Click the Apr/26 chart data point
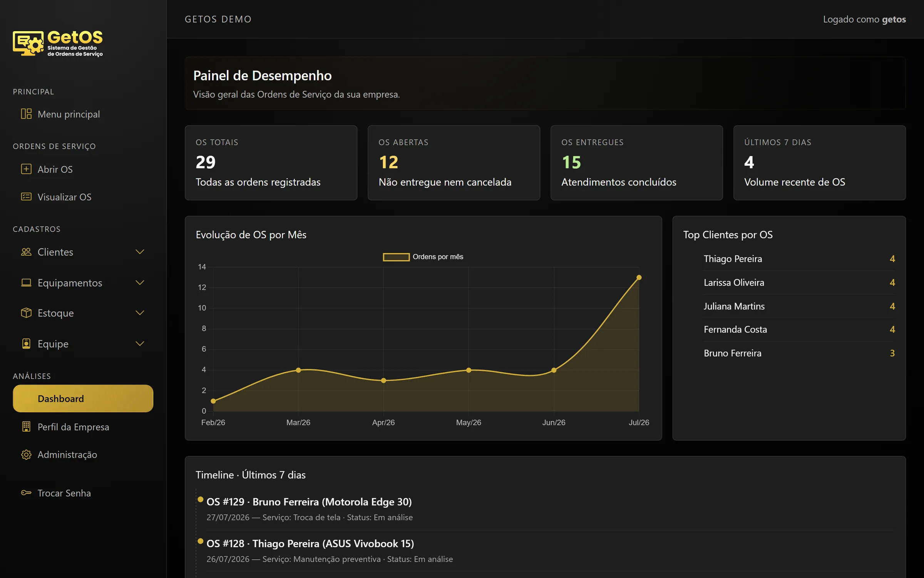Screen dimensions: 924x578 [383, 380]
